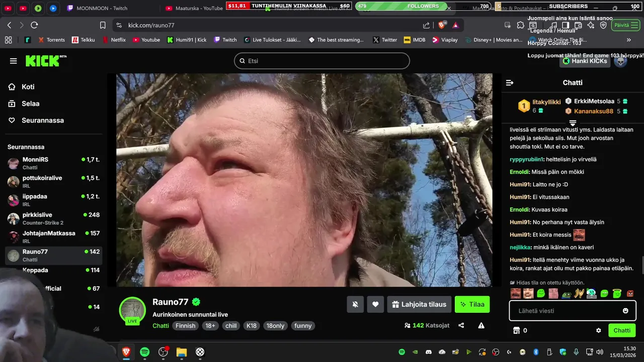The width and height of the screenshot is (644, 362).
Task: Expand the pinned gifters leaderboard in chat
Action: (x=573, y=123)
